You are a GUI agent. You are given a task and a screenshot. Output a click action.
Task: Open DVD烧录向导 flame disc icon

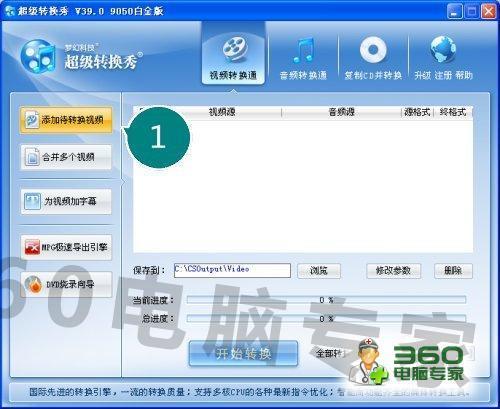point(34,285)
